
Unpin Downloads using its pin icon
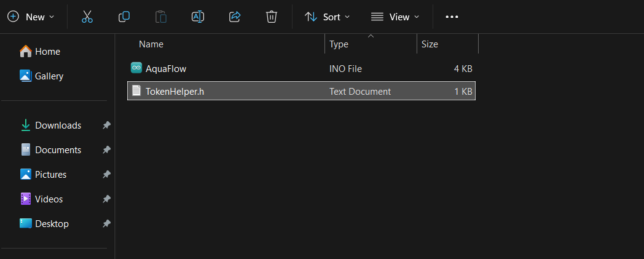pos(106,126)
